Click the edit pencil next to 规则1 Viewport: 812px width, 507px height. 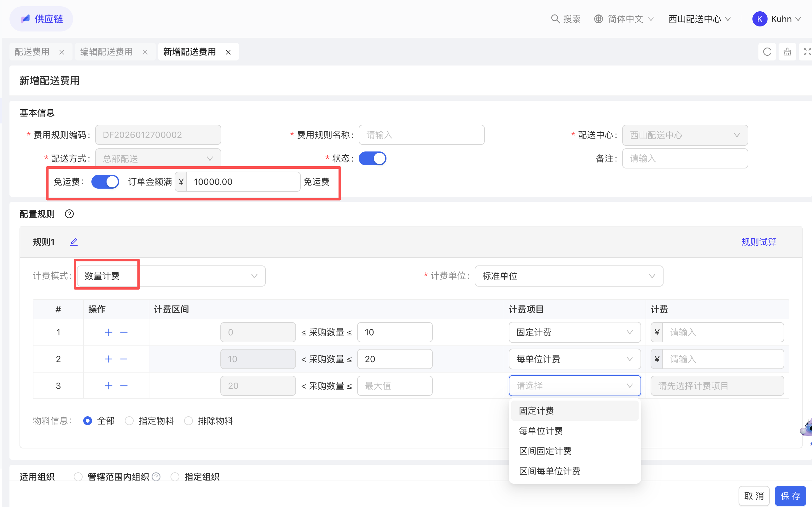pyautogui.click(x=74, y=242)
